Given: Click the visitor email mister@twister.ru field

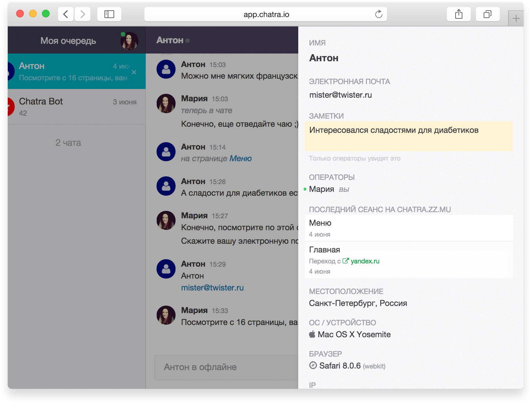Looking at the screenshot, I should [x=340, y=95].
